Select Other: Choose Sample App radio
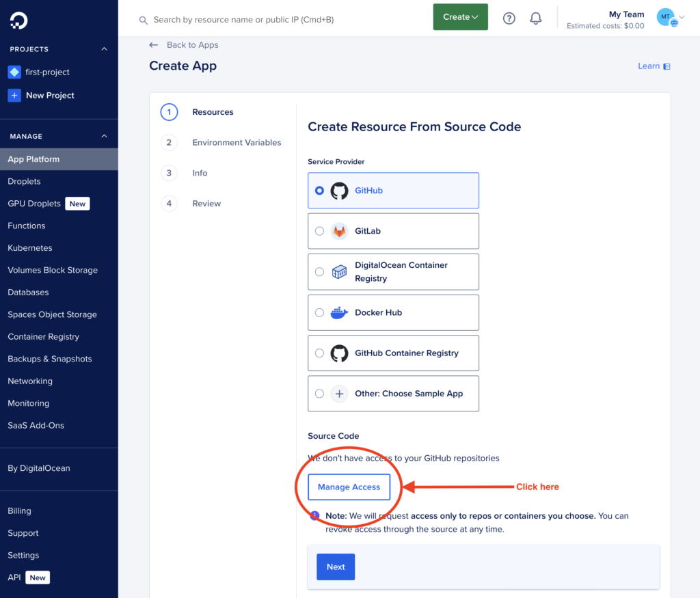Screen dimensions: 700x598 319,394
